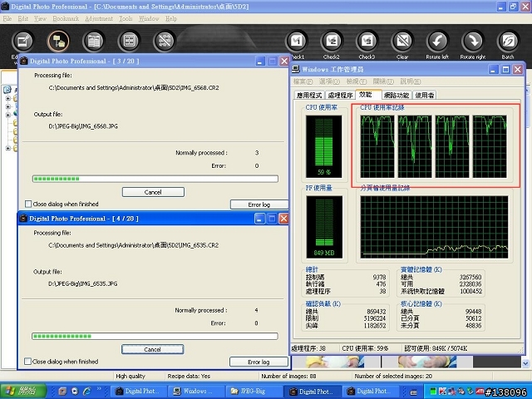The height and width of the screenshot is (399, 532).
Task: Open Error log in the 4 / 20 dialog
Action: (x=259, y=362)
